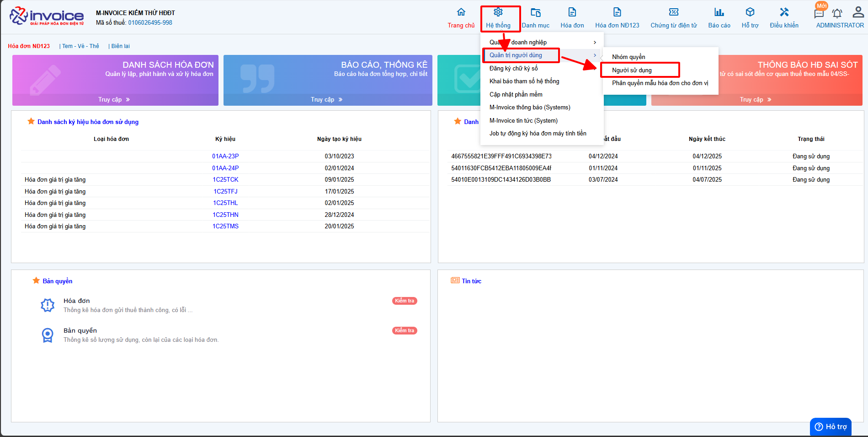Viewport: 868px width, 437px height.
Task: Open the Danh mục icon
Action: (x=536, y=12)
